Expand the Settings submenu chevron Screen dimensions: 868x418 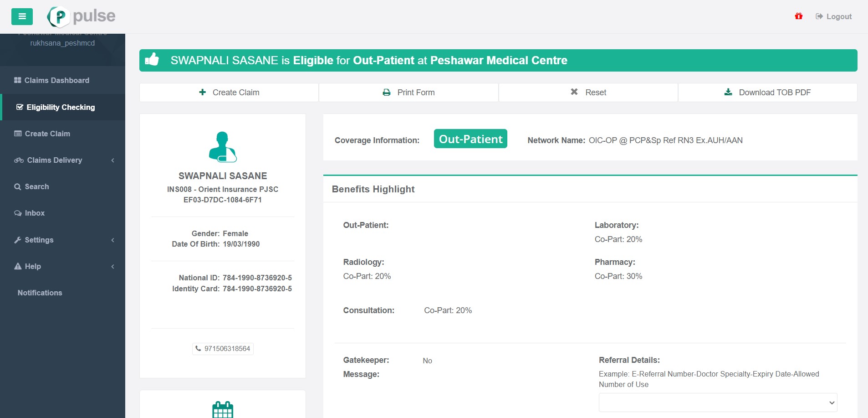click(x=112, y=240)
